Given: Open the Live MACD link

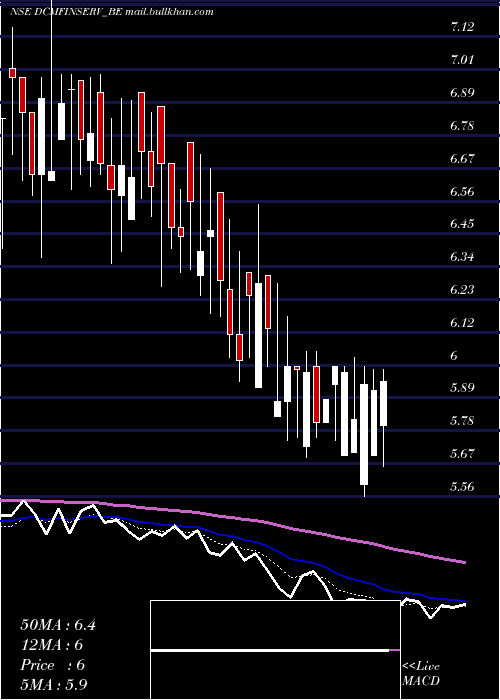Looking at the screenshot, I should 421,673.
